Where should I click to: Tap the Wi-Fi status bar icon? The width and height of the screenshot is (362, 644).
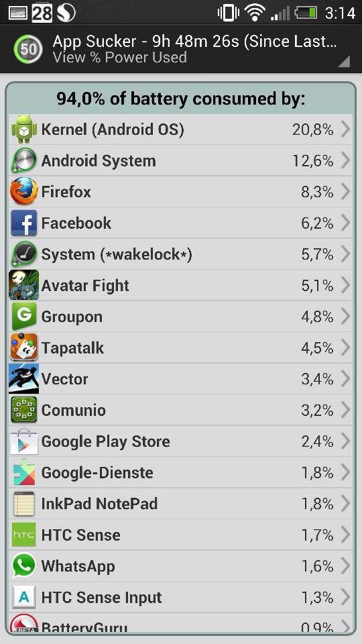pos(255,12)
